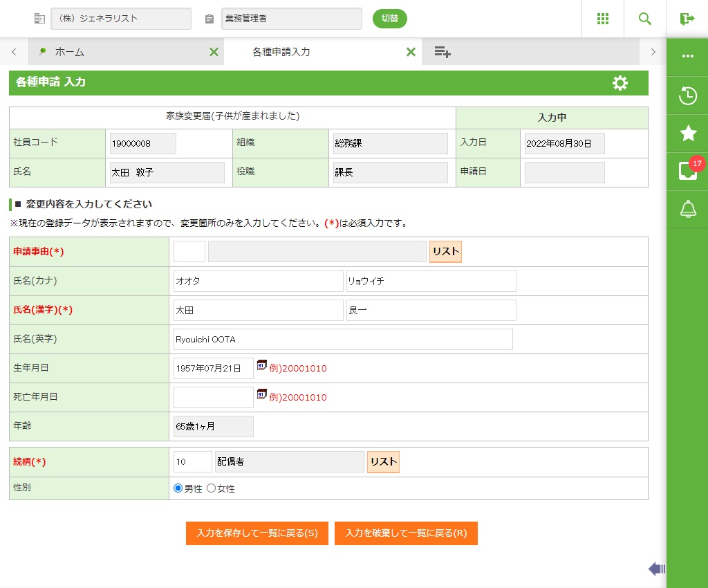Open inbox icon with 17 badge

688,171
